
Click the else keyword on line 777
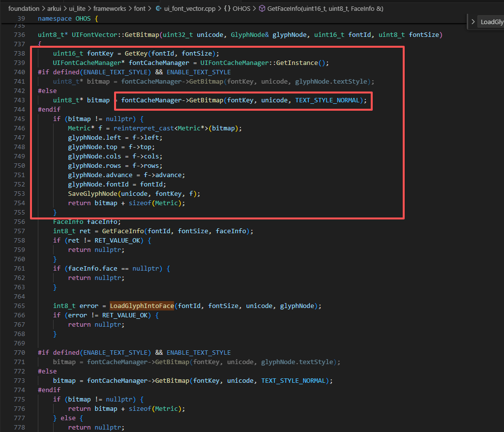[68, 418]
